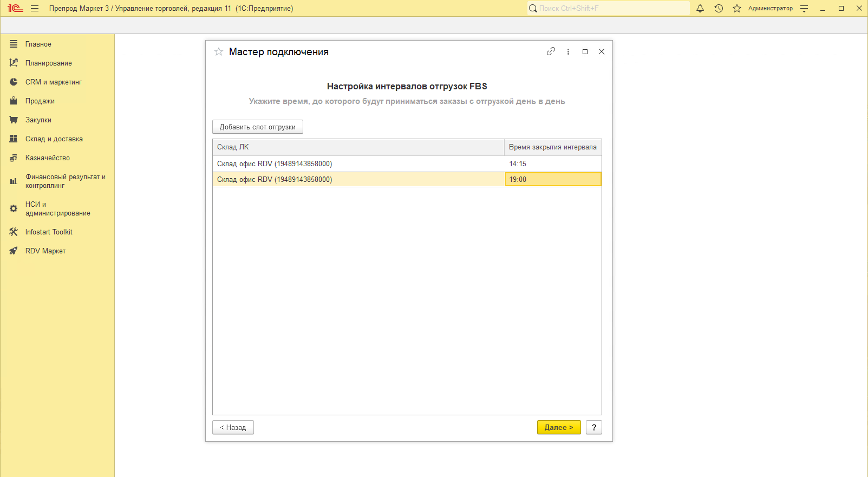Open service settings menu beside Администратор
This screenshot has width=868, height=477.
click(804, 9)
